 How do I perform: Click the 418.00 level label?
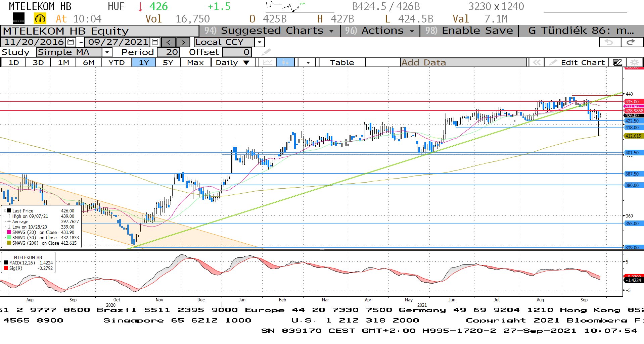tap(633, 128)
